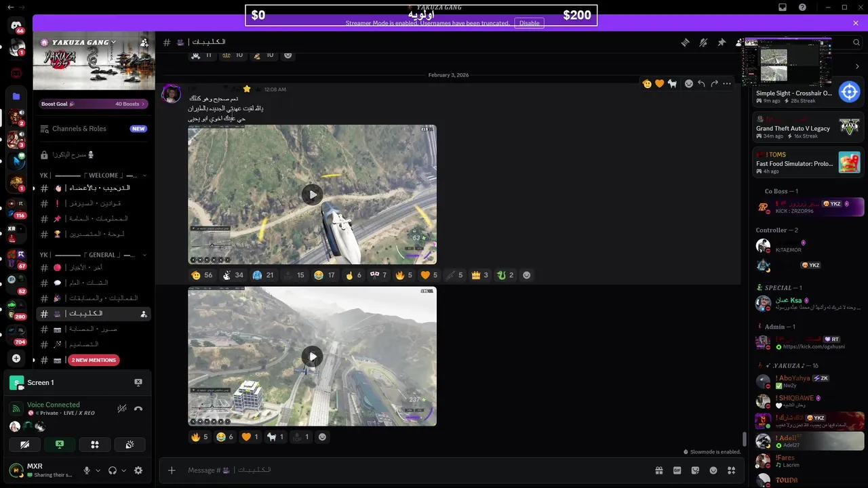The image size is (868, 488).
Task: Click search magnifier in header
Action: click(x=856, y=42)
